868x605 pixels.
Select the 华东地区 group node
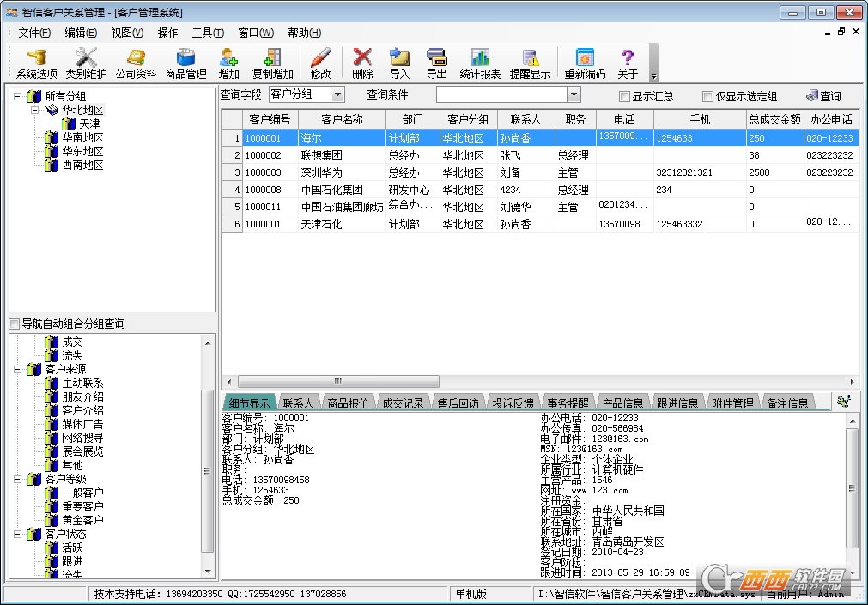[82, 151]
